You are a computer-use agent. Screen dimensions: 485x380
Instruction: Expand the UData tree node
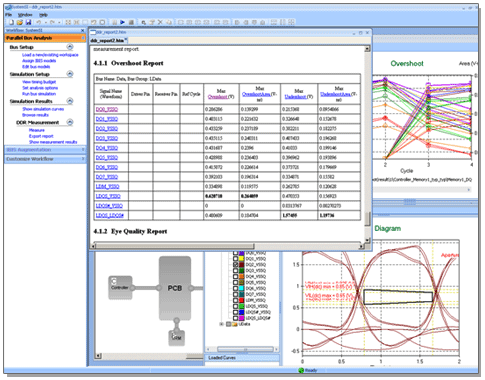tap(221, 324)
